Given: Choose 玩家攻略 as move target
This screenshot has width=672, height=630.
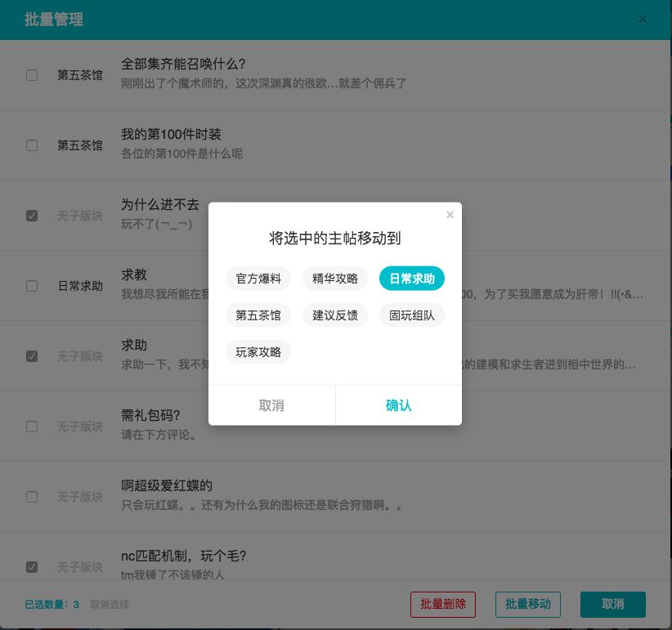Looking at the screenshot, I should click(258, 351).
